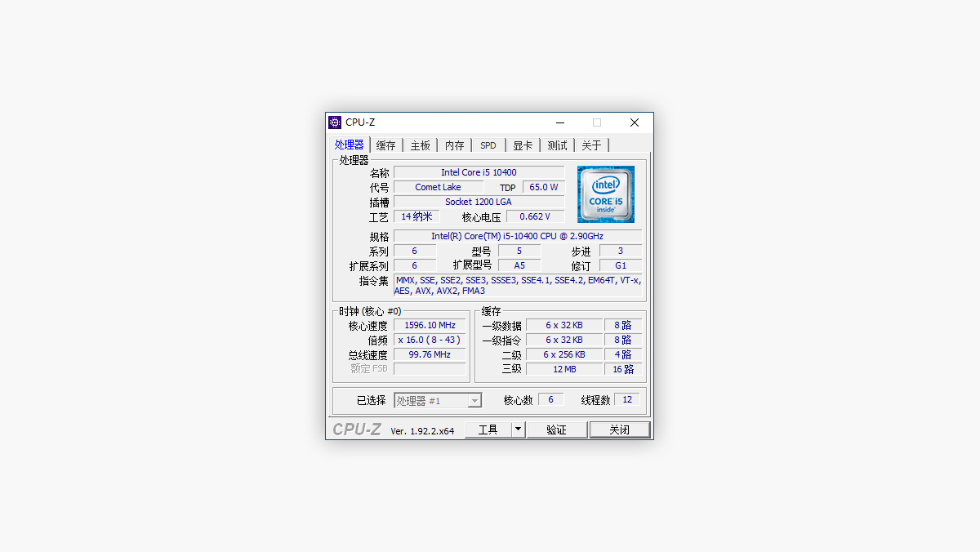Click the Socket 1200 LGA value
Screen dimensions: 980x552
pyautogui.click(x=479, y=202)
